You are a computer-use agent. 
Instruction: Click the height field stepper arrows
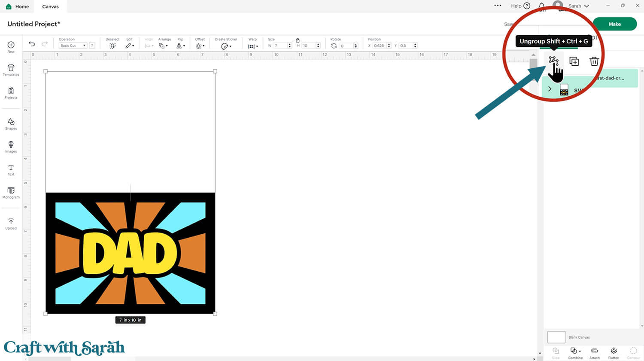click(x=318, y=46)
